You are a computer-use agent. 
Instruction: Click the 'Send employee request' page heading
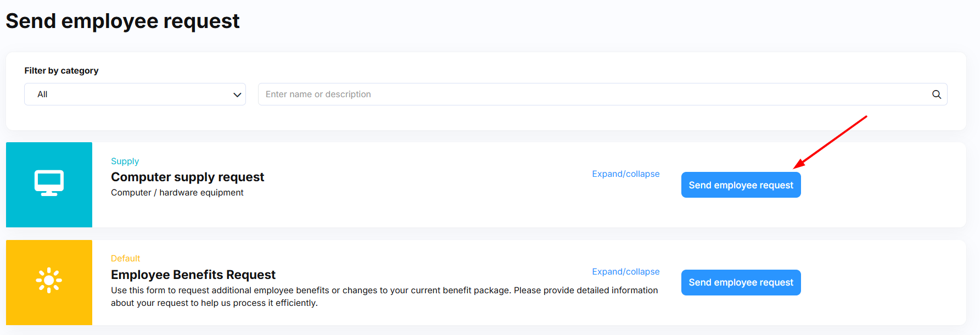[x=122, y=21]
